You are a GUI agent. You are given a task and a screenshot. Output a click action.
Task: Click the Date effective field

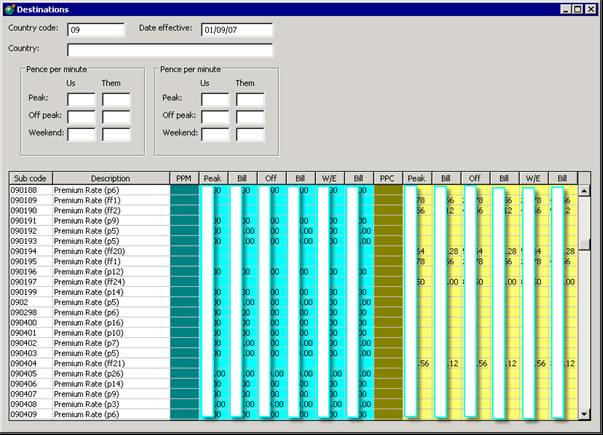point(237,30)
